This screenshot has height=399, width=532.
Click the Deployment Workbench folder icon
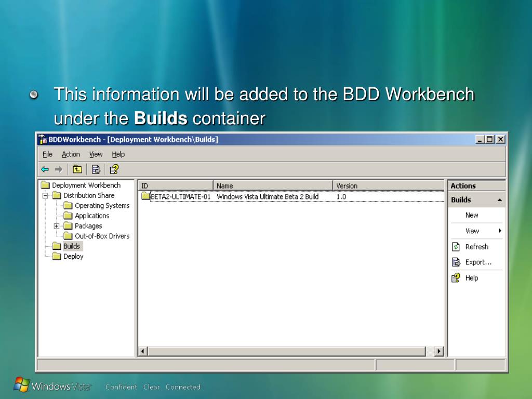tap(45, 185)
